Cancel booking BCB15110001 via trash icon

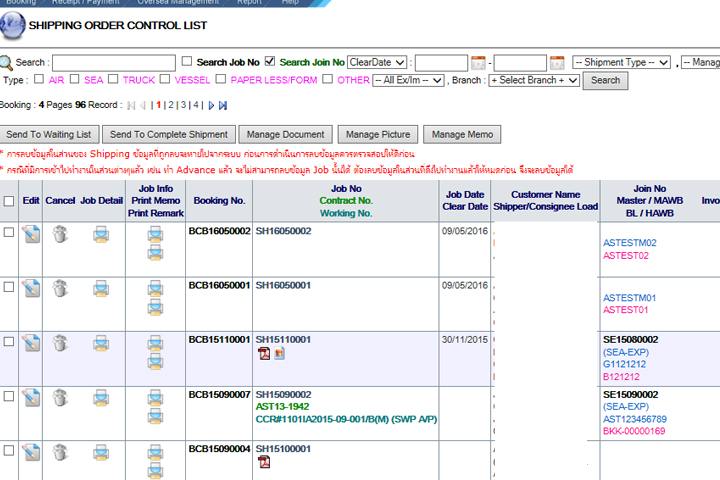tap(60, 343)
